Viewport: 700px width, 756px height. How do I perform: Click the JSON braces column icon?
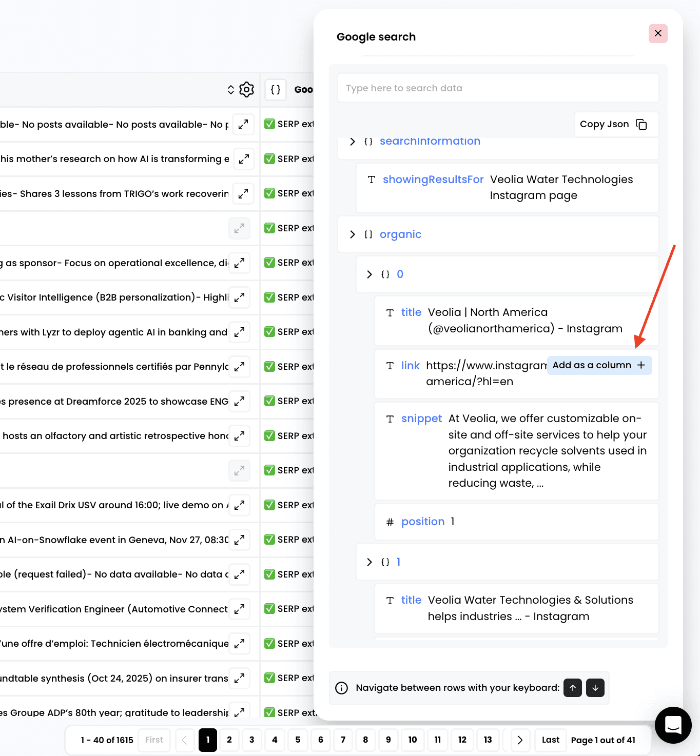pyautogui.click(x=276, y=90)
